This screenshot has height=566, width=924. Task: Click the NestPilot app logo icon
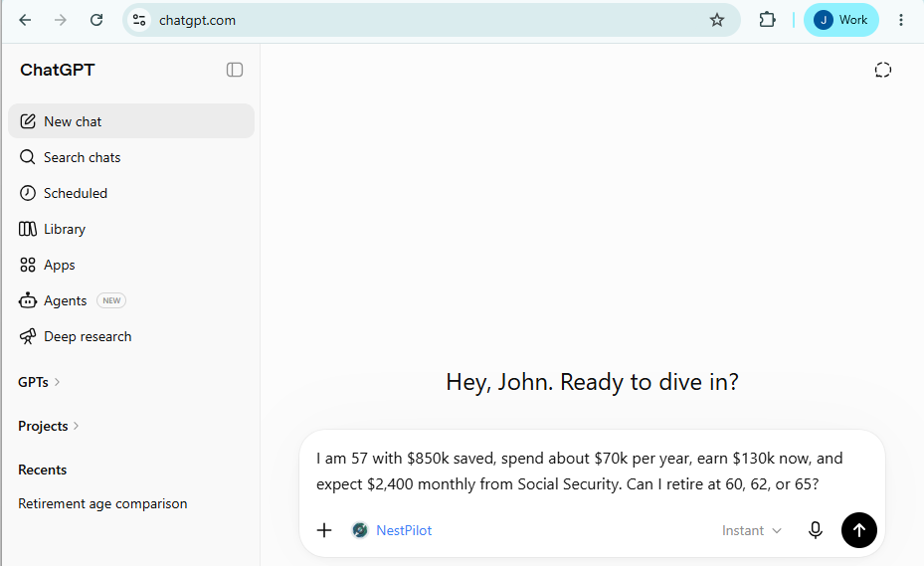click(x=360, y=530)
